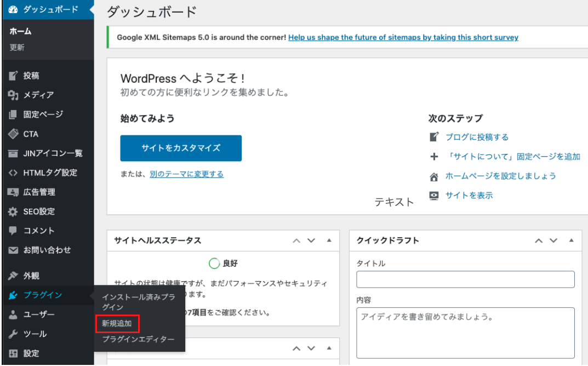Image resolution: width=588 pixels, height=366 pixels.
Task: Click the Posts pushpin icon
Action: point(13,76)
